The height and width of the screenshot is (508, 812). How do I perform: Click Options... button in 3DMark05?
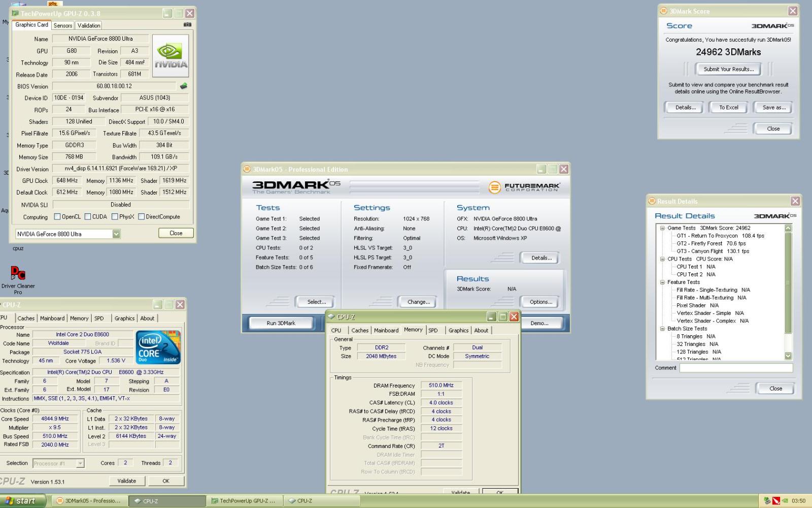(541, 302)
